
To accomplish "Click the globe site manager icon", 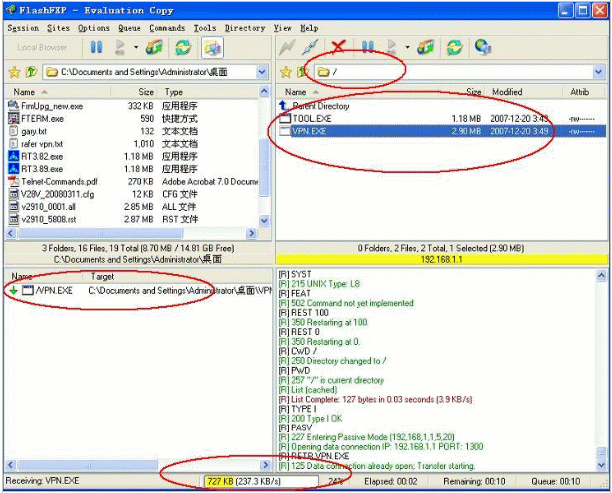I will pyautogui.click(x=483, y=47).
